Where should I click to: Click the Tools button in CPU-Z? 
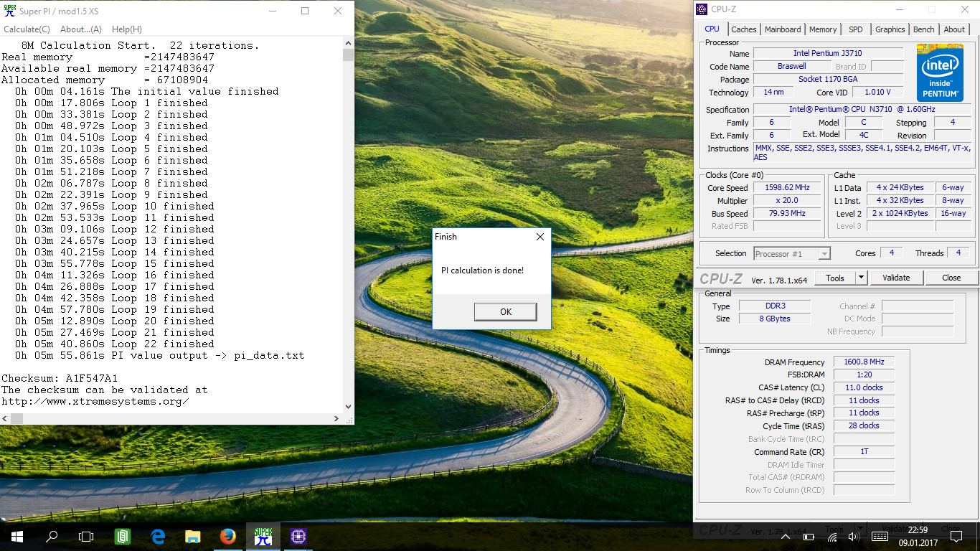(835, 278)
